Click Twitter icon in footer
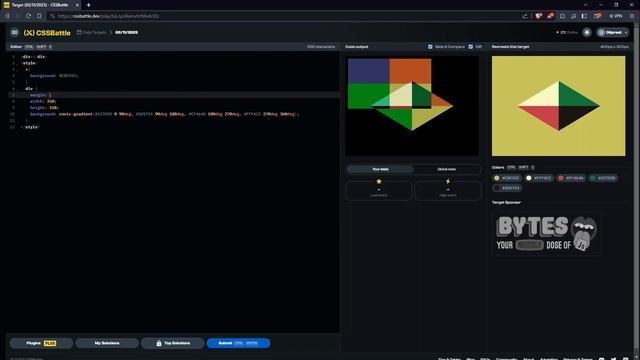640x360 pixels. click(x=613, y=359)
